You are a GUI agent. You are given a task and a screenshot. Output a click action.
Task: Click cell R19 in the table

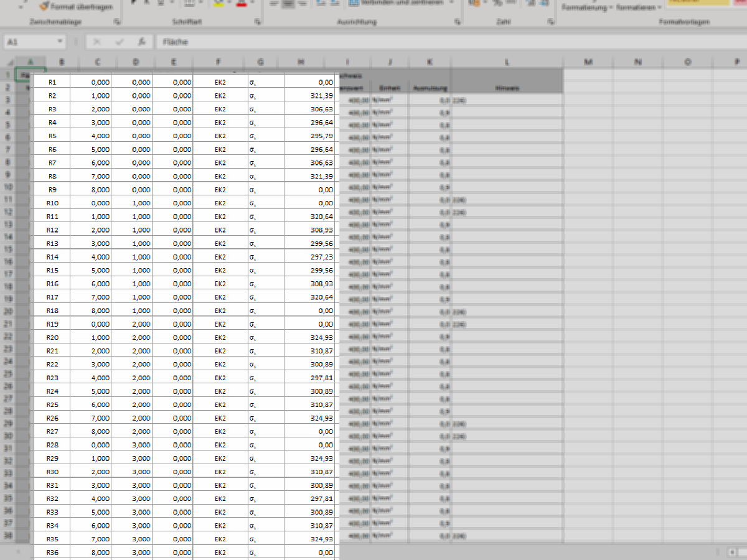click(x=52, y=324)
